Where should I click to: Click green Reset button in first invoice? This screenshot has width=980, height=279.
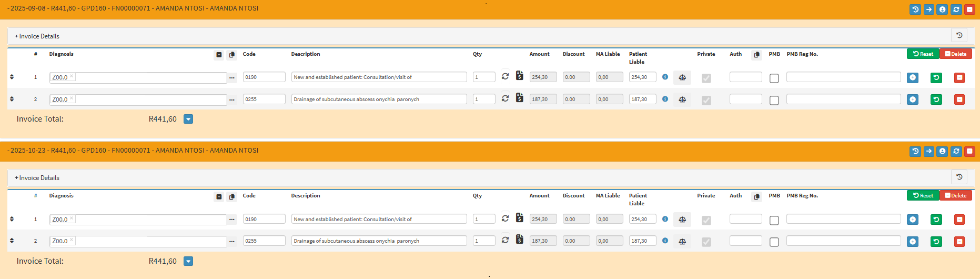[923, 54]
